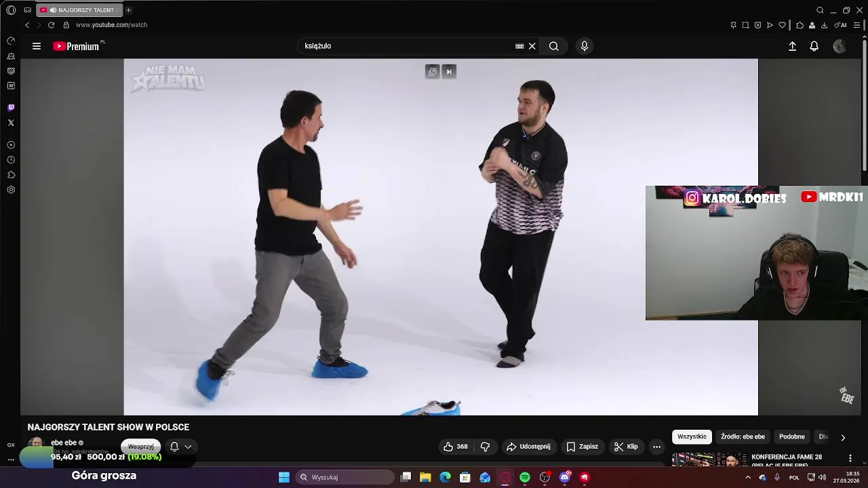The image size is (868, 488).
Task: Dislike the video
Action: pyautogui.click(x=485, y=447)
